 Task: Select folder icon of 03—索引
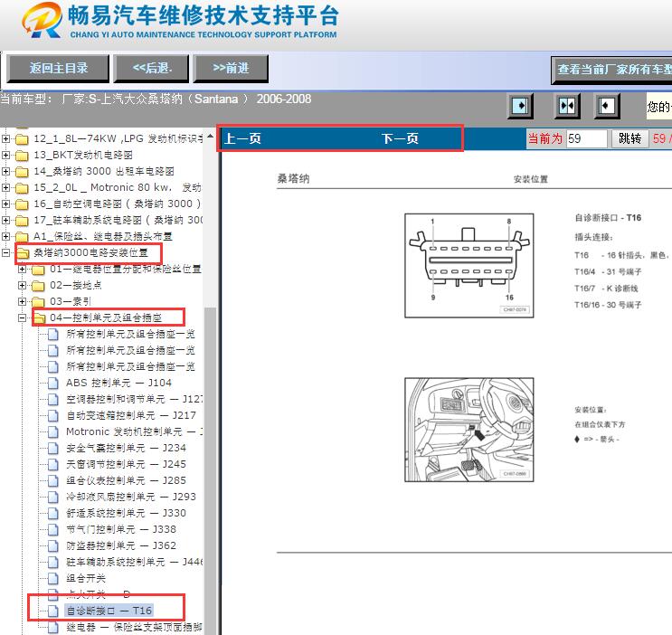[x=38, y=302]
